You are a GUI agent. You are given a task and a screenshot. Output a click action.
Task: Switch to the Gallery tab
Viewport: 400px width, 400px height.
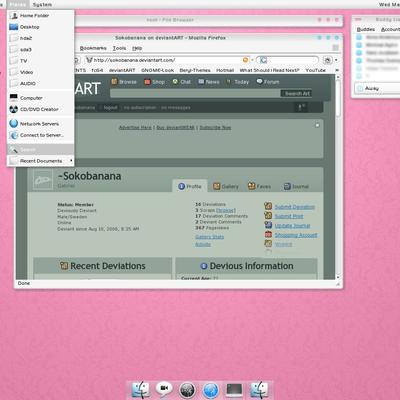point(226,186)
